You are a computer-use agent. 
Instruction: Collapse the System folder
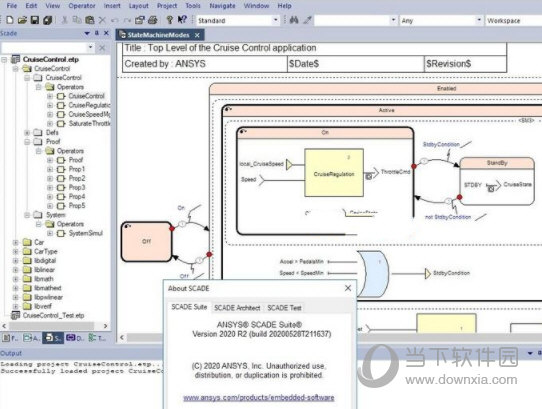pyautogui.click(x=27, y=215)
